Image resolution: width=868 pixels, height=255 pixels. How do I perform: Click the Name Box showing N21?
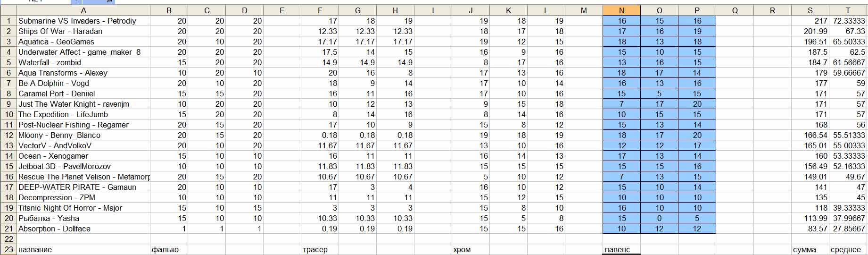(35, 1)
